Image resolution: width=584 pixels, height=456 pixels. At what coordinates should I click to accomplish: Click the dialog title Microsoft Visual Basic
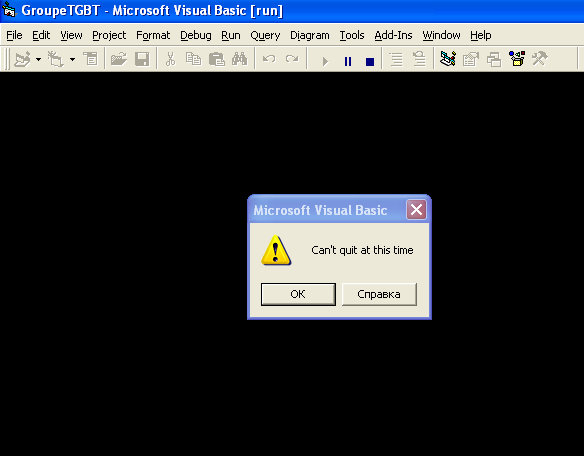tap(320, 210)
